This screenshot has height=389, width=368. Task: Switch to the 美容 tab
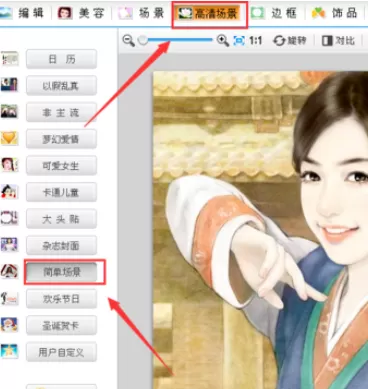pos(81,13)
